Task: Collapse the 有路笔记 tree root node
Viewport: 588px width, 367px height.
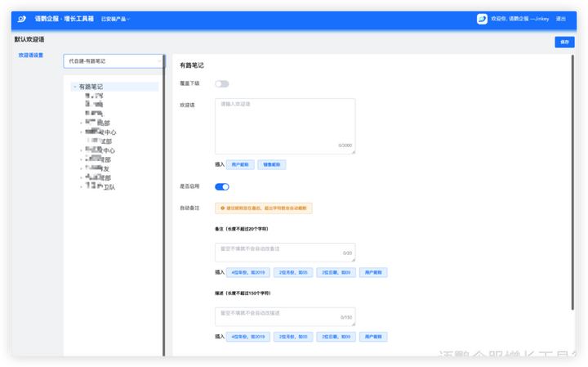Action: (74, 87)
